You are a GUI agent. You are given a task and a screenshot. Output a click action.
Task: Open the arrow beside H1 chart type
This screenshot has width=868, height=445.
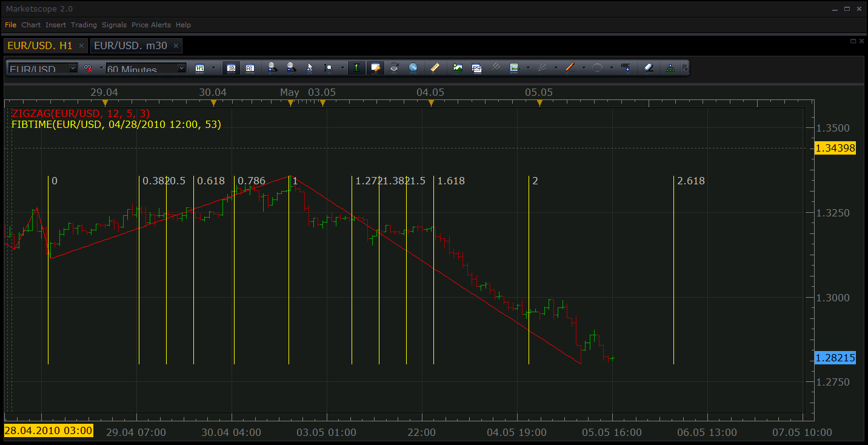(x=214, y=68)
